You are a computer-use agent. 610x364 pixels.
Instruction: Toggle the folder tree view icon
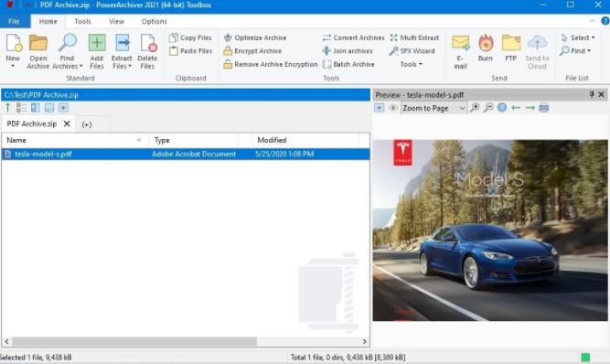click(x=21, y=108)
